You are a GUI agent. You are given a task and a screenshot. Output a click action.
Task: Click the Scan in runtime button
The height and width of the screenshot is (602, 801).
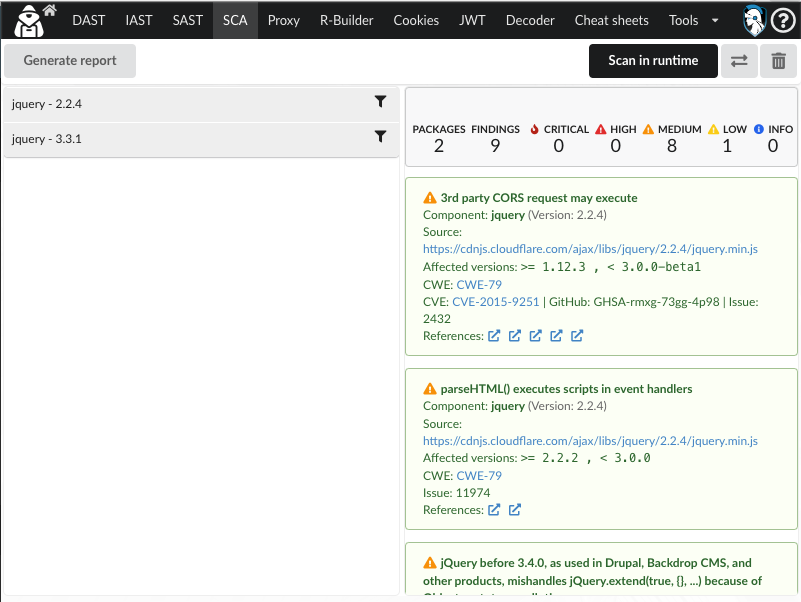click(x=653, y=61)
